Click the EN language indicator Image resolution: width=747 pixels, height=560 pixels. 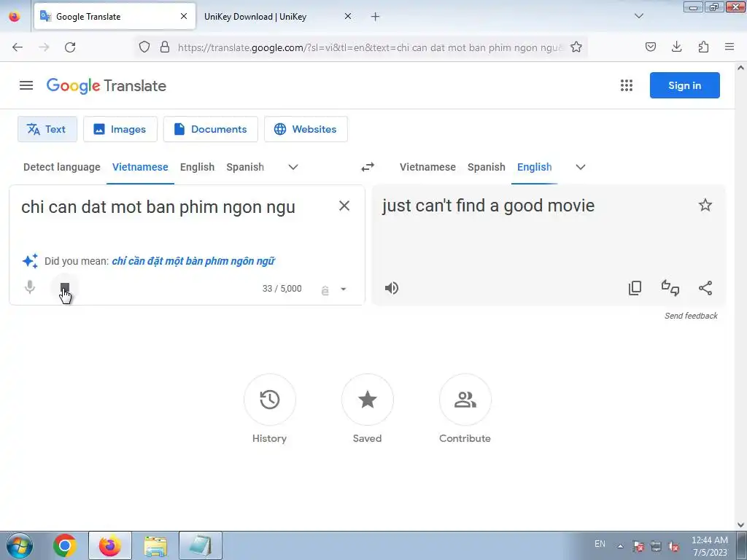click(600, 544)
